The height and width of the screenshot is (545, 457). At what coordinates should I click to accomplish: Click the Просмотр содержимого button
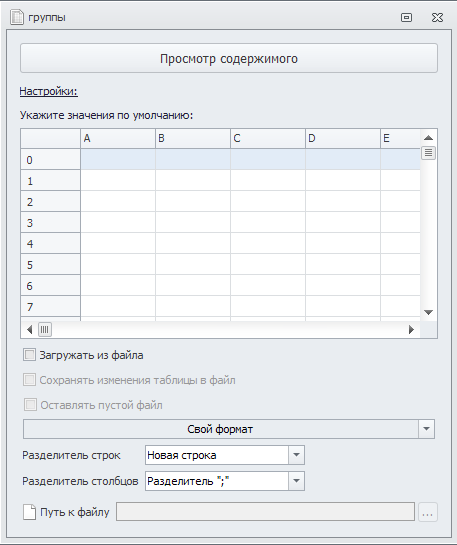click(x=229, y=58)
